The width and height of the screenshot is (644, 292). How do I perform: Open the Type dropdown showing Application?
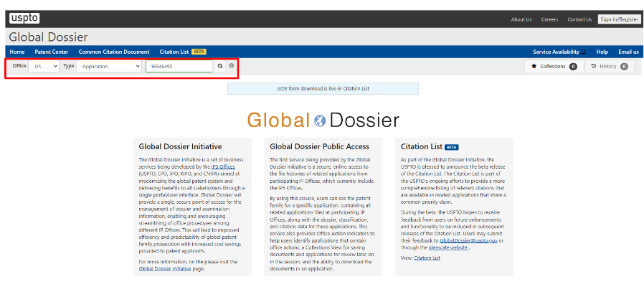pyautogui.click(x=109, y=66)
